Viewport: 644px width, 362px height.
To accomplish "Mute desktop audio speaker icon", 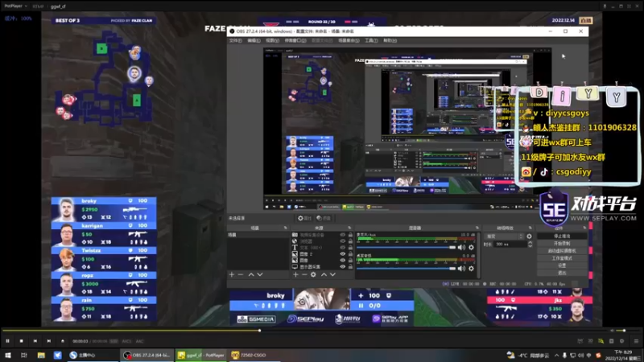I will (461, 269).
